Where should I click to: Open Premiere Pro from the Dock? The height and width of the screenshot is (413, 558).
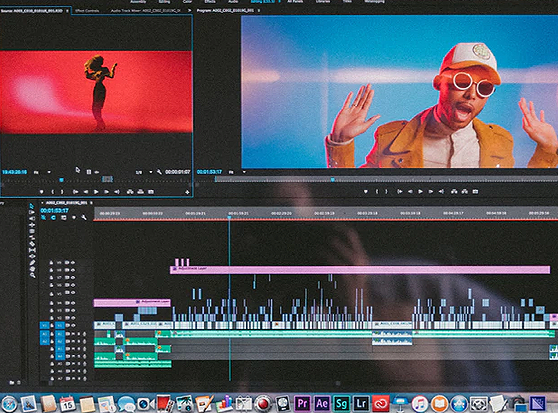tap(302, 403)
